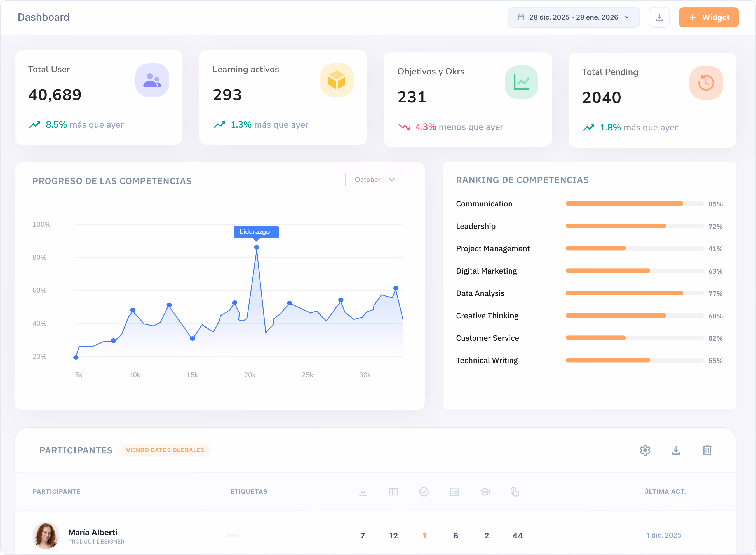The image size is (756, 555).
Task: Select Customer Service ranking label
Action: coord(487,338)
